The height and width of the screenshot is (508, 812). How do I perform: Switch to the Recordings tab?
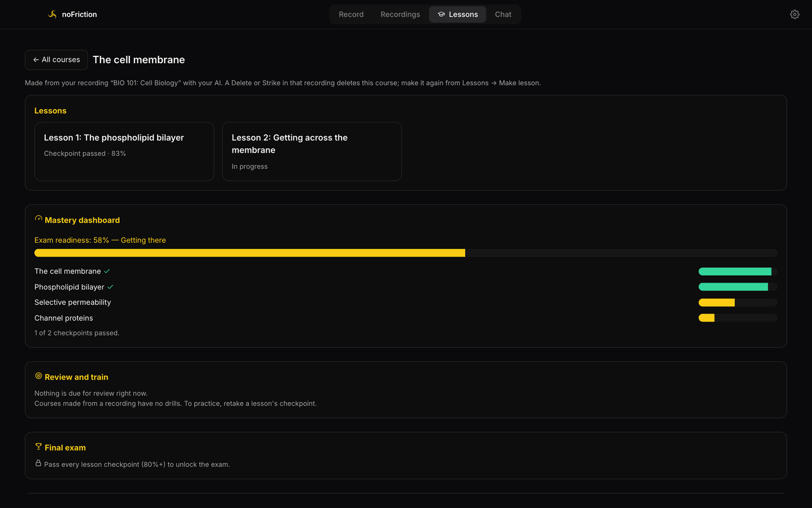[400, 15]
